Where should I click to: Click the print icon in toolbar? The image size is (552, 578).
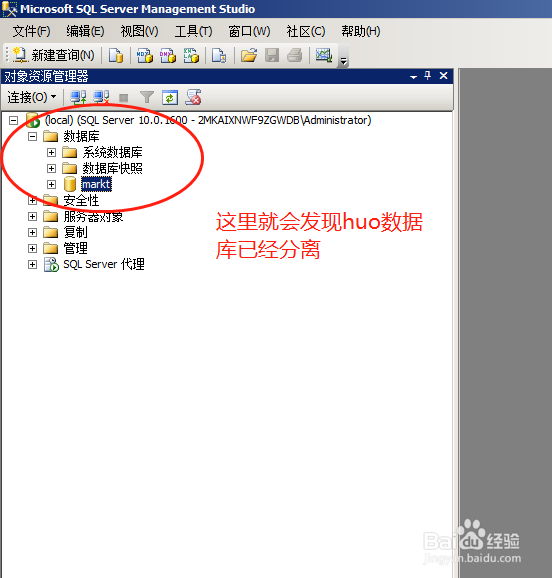point(295,55)
